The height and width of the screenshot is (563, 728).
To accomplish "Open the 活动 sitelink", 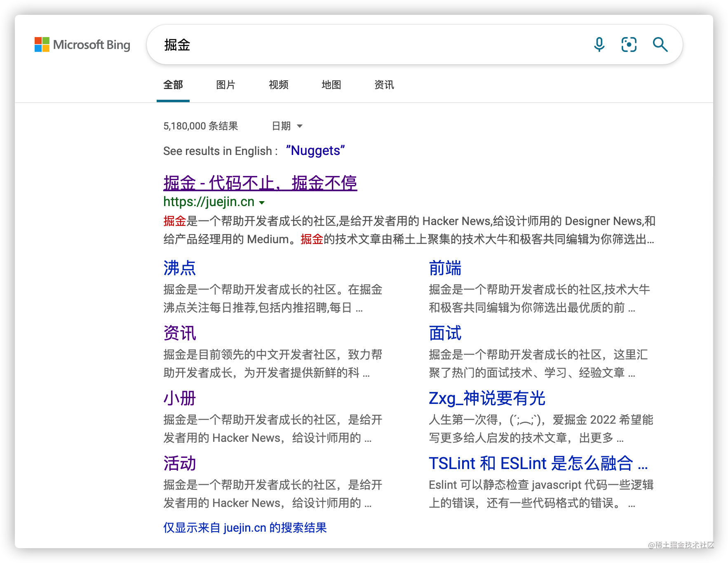I will (x=180, y=464).
